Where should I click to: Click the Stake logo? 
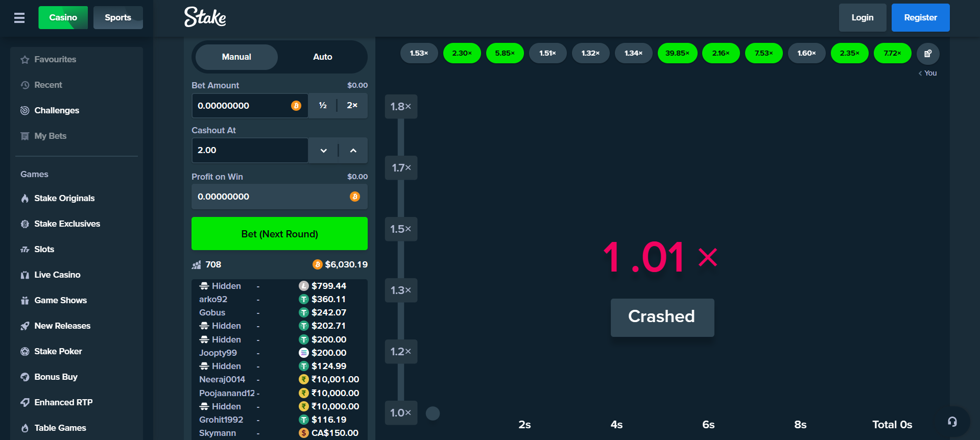[x=205, y=17]
